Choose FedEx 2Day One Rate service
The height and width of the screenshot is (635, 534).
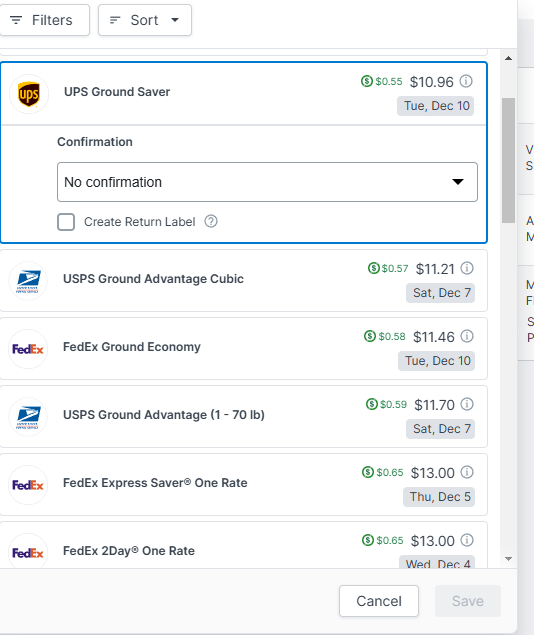tap(243, 545)
